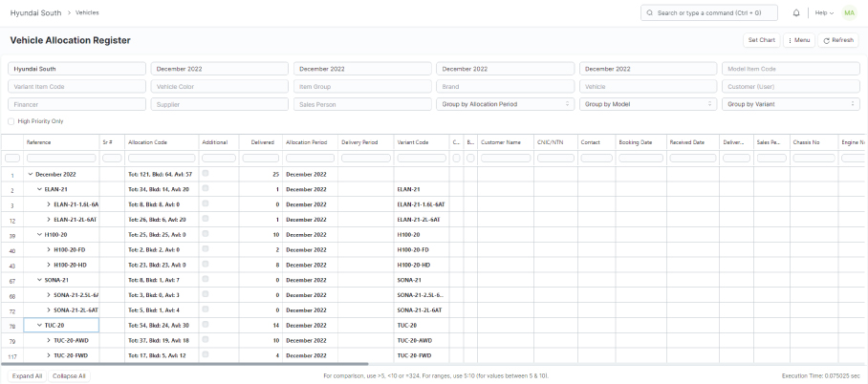
Task: Expand the ELAN-21-1.6L-6AT row
Action: tap(49, 204)
